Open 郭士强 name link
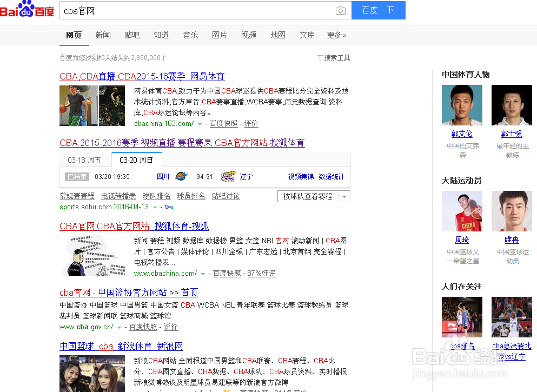This screenshot has height=392, width=537. point(512,134)
